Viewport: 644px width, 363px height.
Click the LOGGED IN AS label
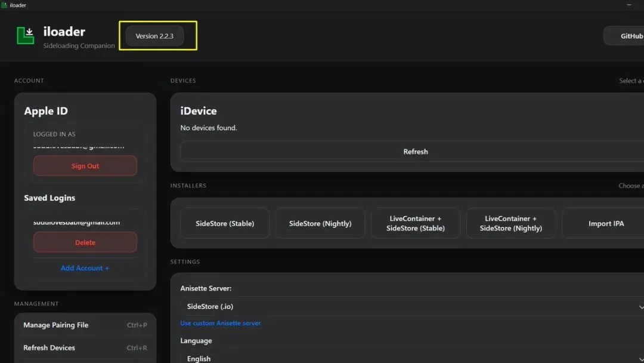54,134
